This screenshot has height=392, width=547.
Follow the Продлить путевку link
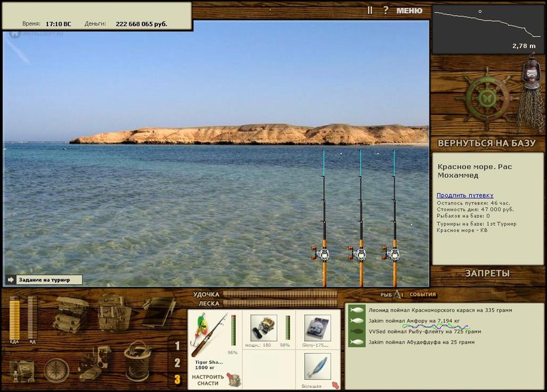click(x=465, y=196)
